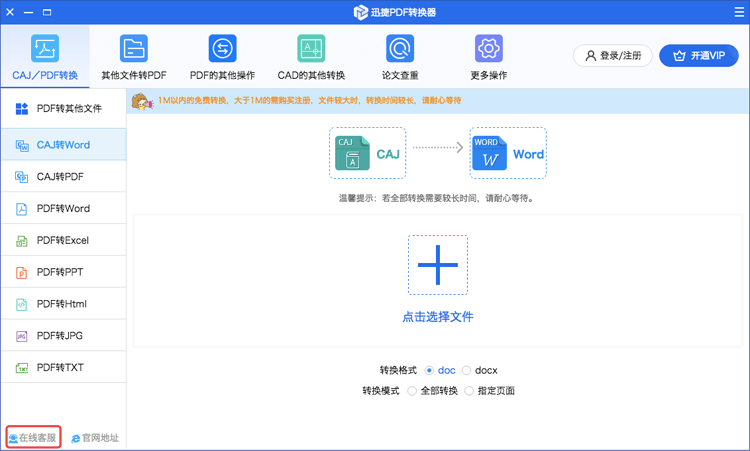Open the hamburger menu in title bar

click(739, 12)
